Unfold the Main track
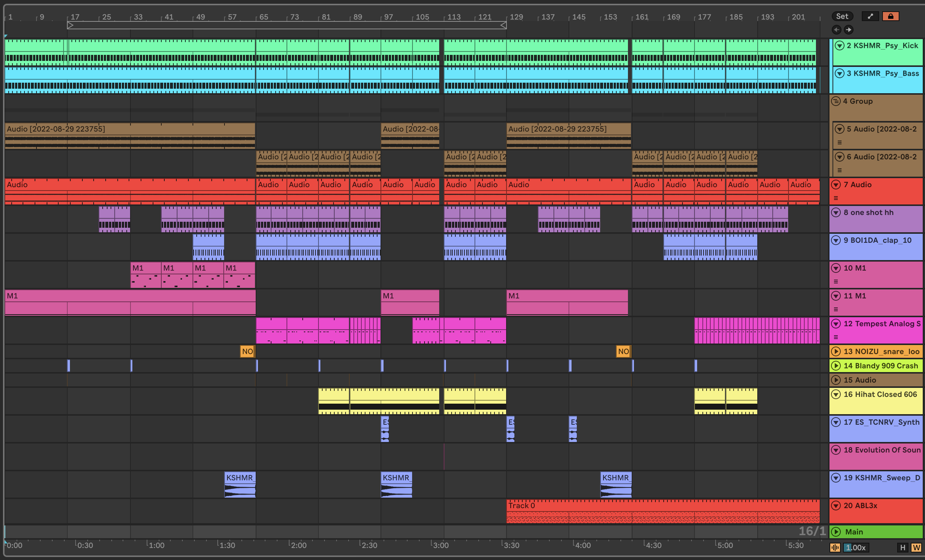 [836, 532]
